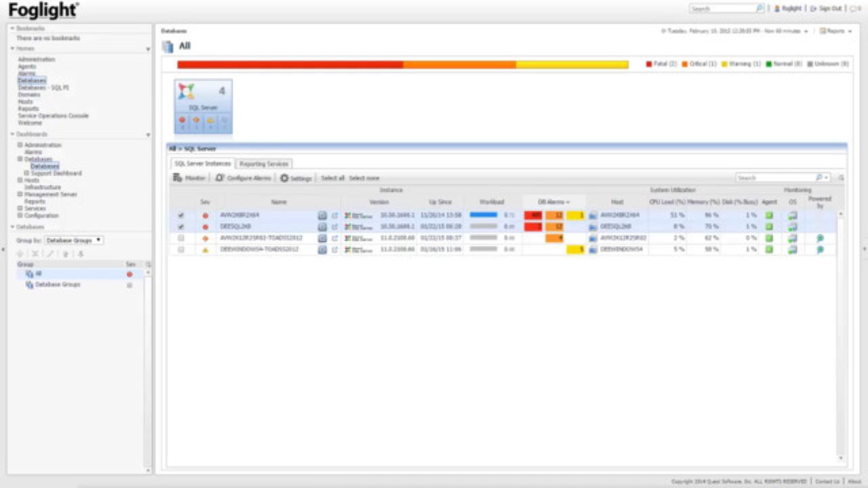Image resolution: width=868 pixels, height=488 pixels.
Task: Select the All group row
Action: pos(80,274)
